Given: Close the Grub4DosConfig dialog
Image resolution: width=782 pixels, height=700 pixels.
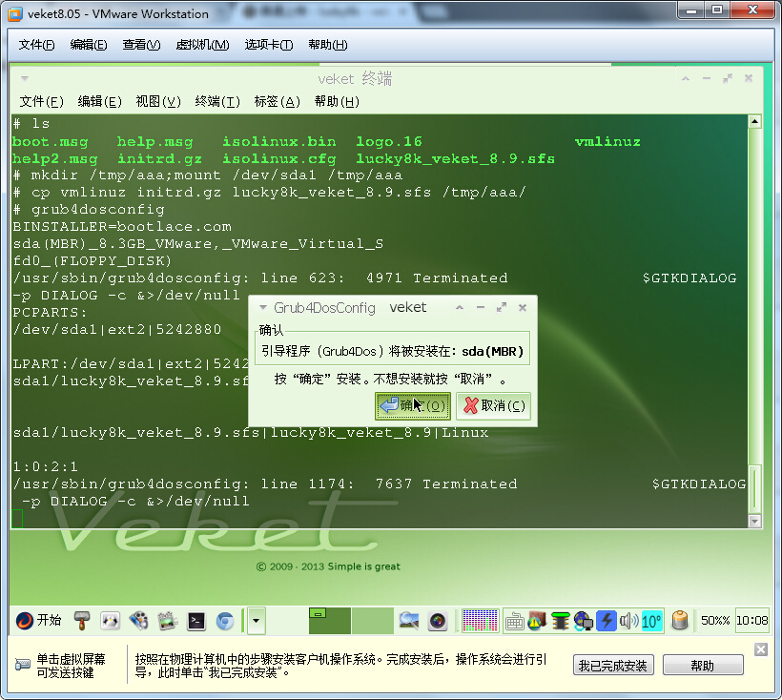Looking at the screenshot, I should 523,308.
